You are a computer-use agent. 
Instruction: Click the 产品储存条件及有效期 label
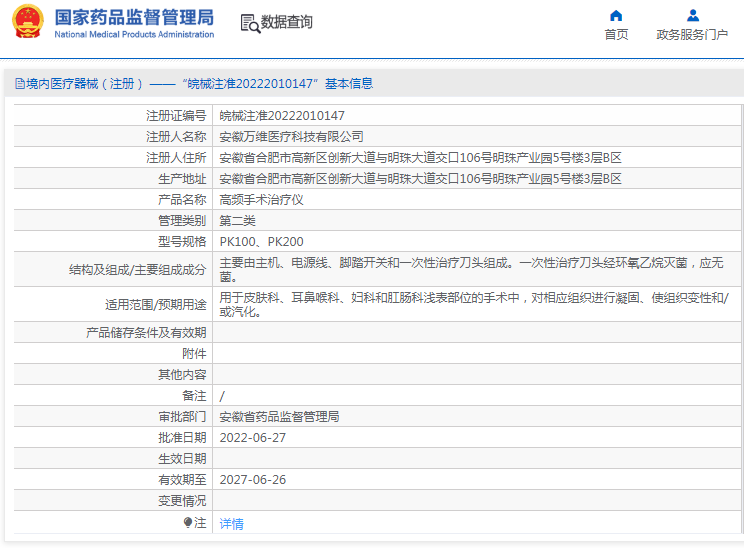(146, 333)
